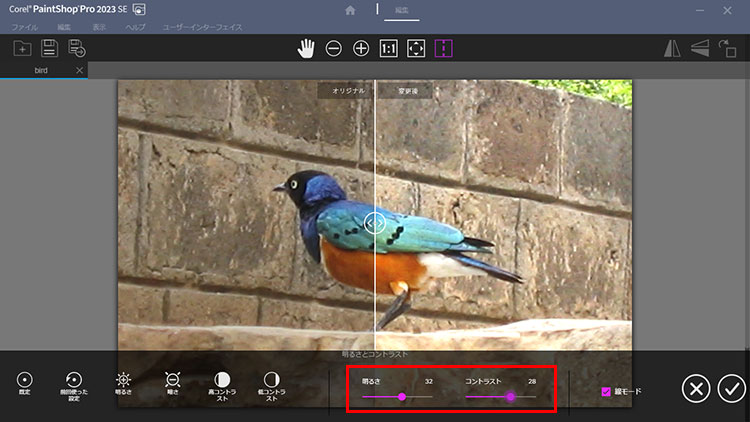Toggle the 線モード checkbox
Image resolution: width=750 pixels, height=422 pixels.
click(x=606, y=392)
